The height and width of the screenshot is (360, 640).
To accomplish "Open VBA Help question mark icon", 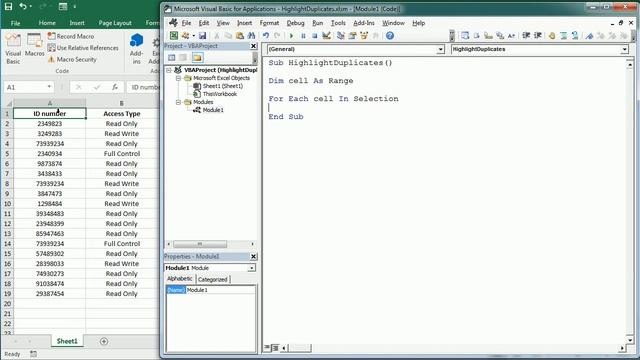I will (x=390, y=36).
